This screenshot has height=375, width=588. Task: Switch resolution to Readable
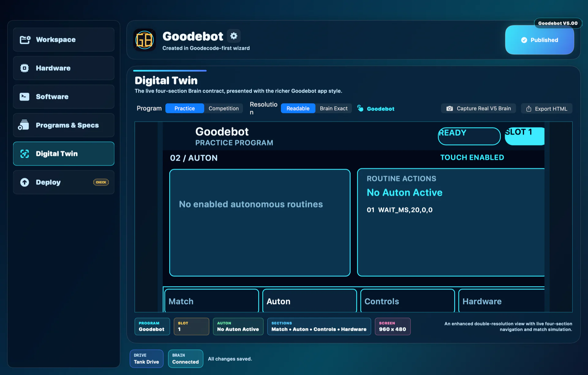(298, 108)
